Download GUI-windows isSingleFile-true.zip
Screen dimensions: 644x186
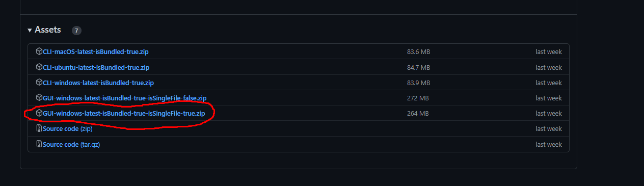[124, 113]
